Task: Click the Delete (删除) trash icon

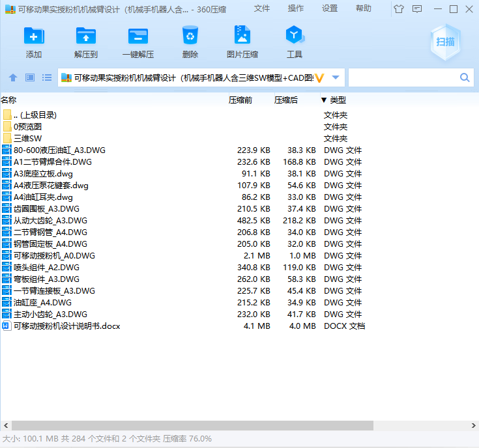Action: pos(190,35)
